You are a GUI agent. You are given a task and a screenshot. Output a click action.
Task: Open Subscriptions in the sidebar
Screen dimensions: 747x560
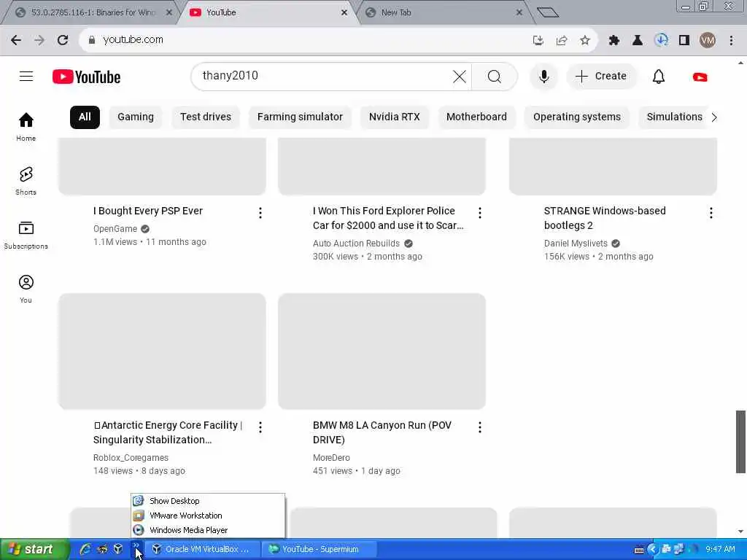point(26,236)
